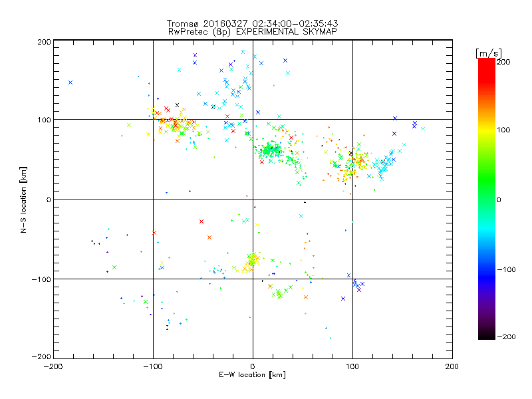Click the dense green cluster of points right of the center line
The width and height of the screenshot is (532, 399).
pyautogui.click(x=270, y=149)
